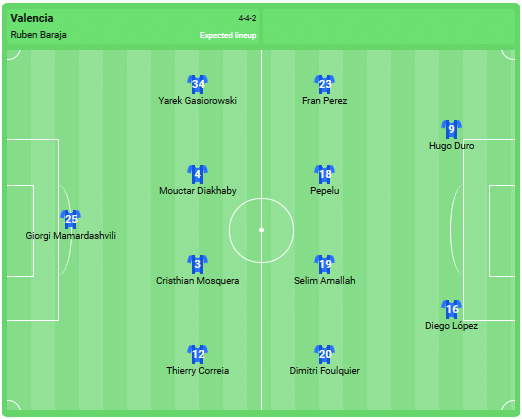Click manager name Ruben Baraja
Viewport: 522px width, 419px height.
38,35
